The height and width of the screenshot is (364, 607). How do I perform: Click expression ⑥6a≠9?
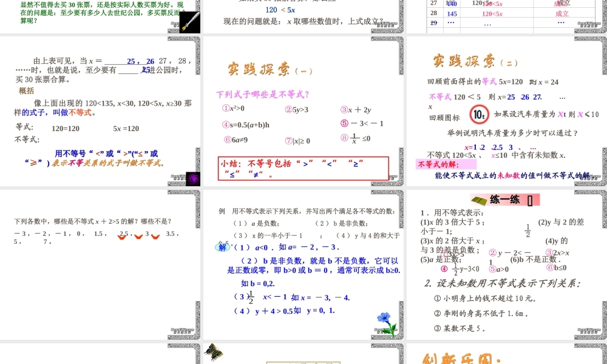pos(236,140)
